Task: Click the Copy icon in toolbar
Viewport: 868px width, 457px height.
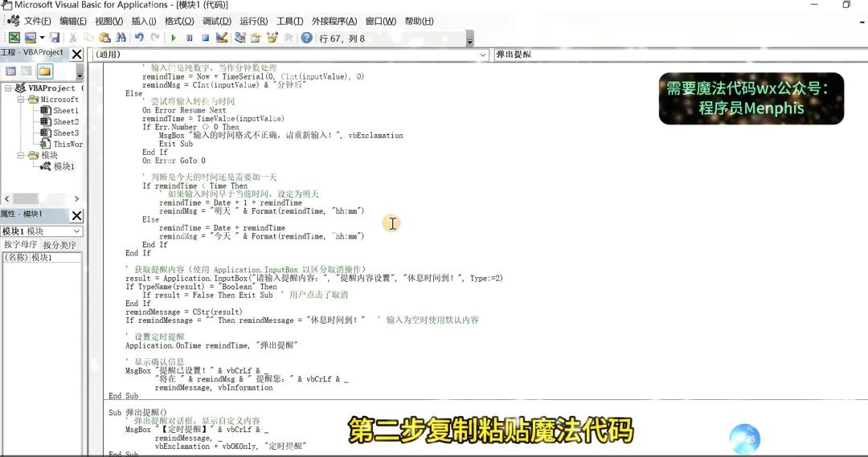Action: click(88, 38)
